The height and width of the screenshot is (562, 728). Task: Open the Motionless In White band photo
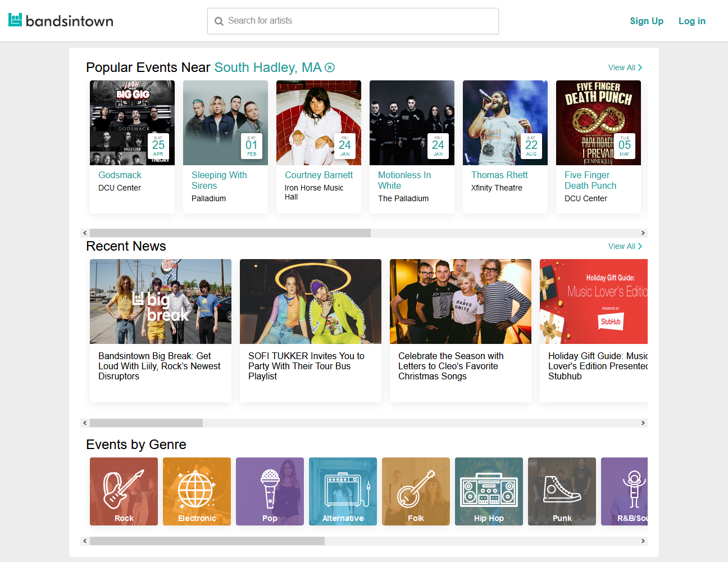point(412,123)
